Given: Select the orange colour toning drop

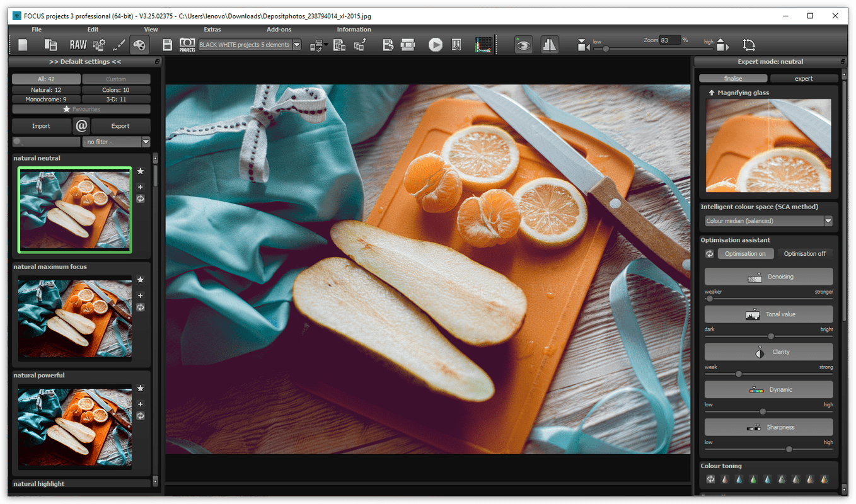Looking at the screenshot, I should click(824, 479).
